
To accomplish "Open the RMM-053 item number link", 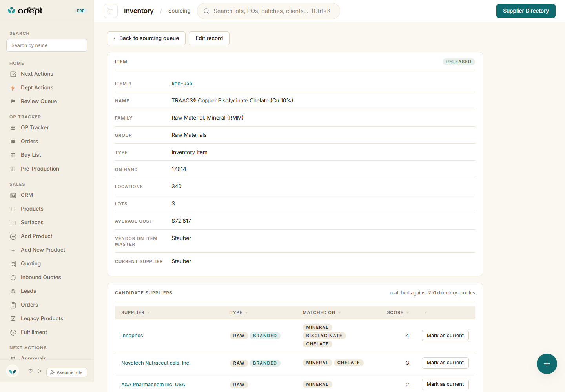I will click(182, 83).
